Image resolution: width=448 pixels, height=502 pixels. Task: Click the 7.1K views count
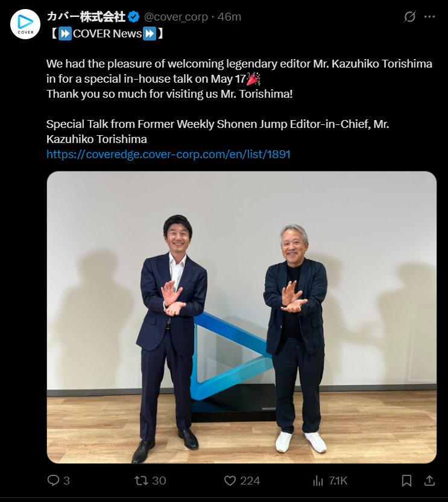pyautogui.click(x=338, y=480)
